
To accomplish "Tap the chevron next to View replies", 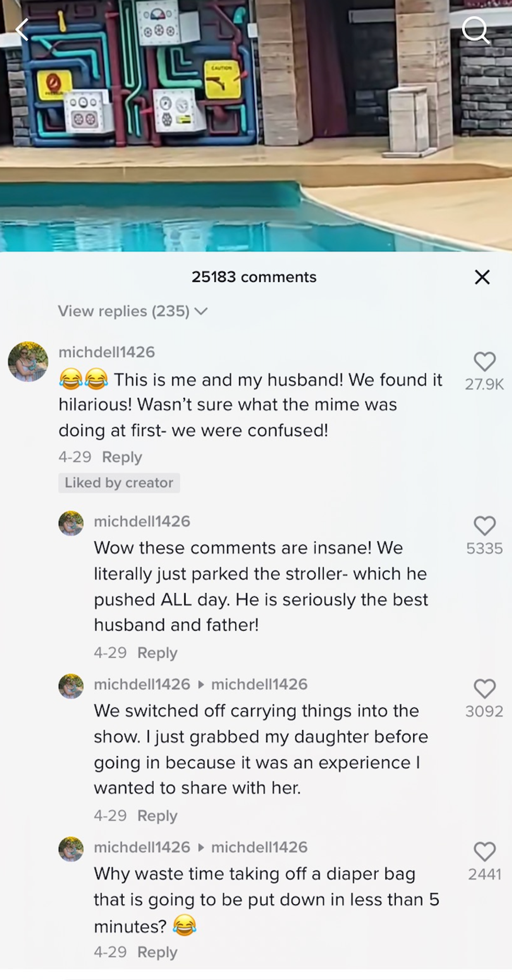I will coord(202,311).
